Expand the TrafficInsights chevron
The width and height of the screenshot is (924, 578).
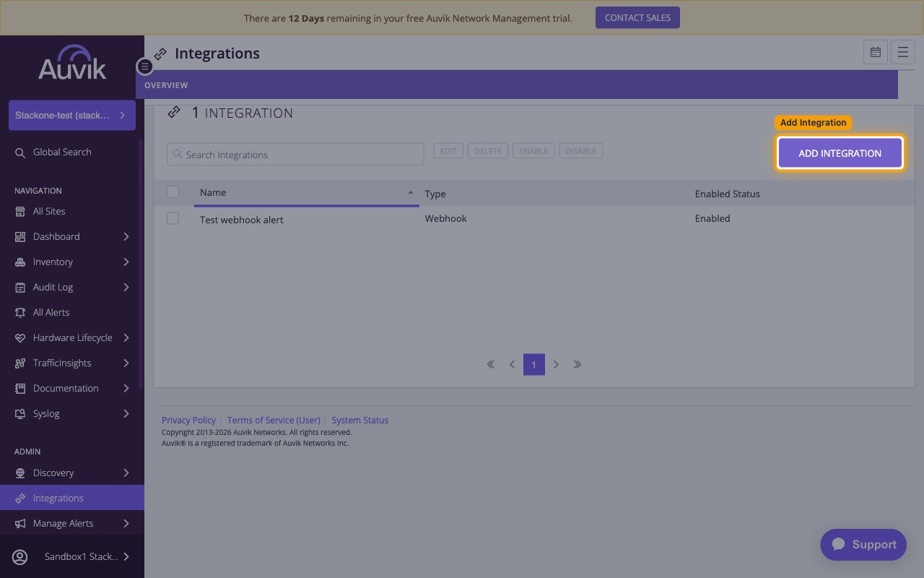click(126, 363)
